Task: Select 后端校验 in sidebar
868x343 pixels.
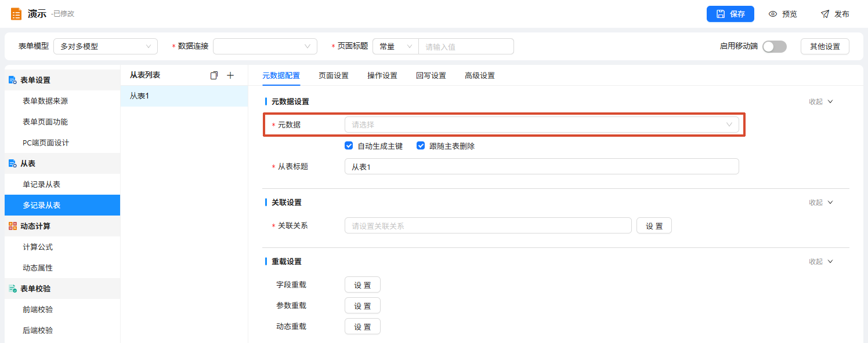Action: click(x=62, y=330)
